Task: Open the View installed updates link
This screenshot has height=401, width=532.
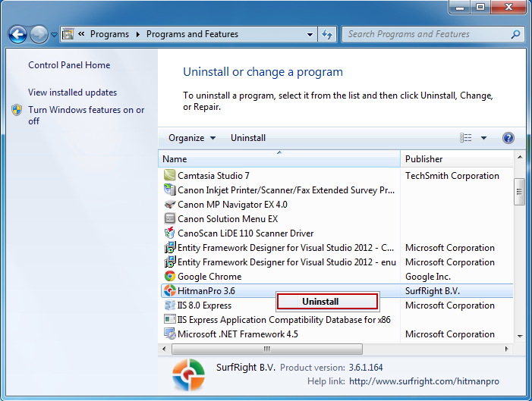Action: pos(73,92)
